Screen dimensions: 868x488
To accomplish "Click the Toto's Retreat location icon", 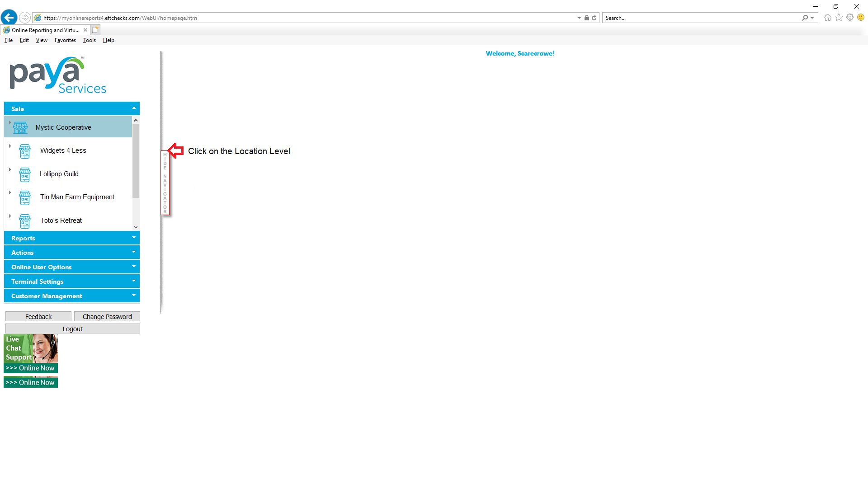I will 25,221.
